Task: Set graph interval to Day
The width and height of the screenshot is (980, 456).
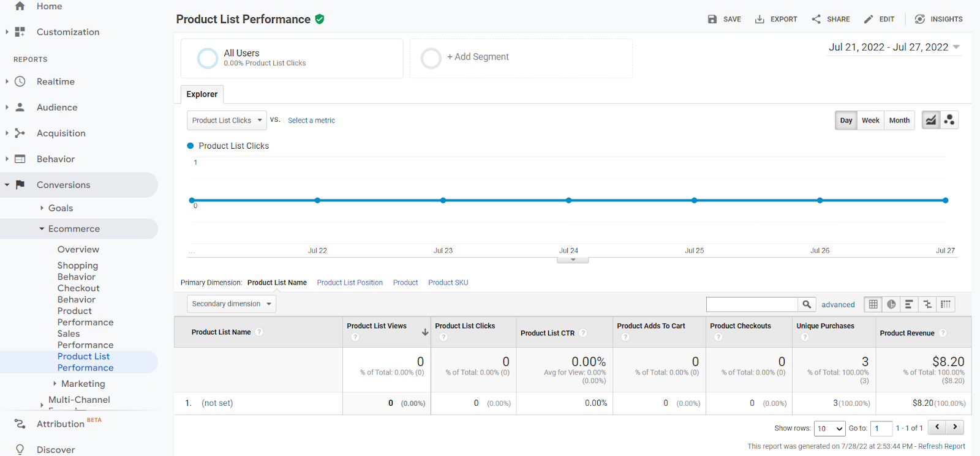Action: 846,121
